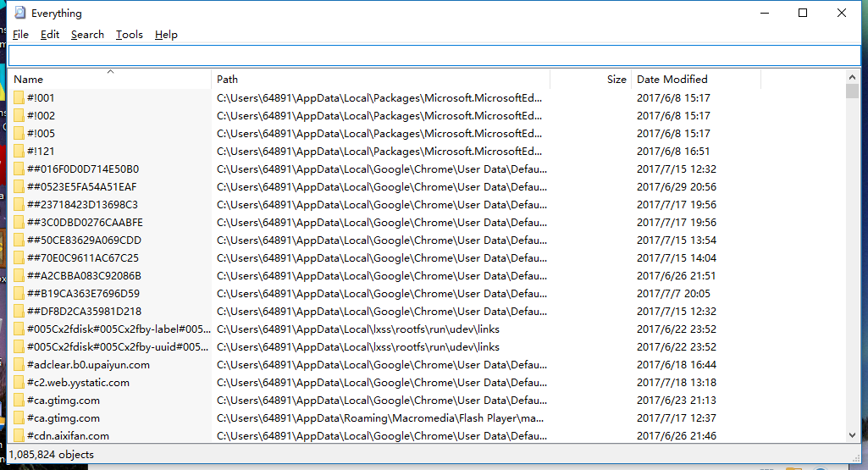This screenshot has height=470, width=868.
Task: Open the File menu
Action: click(20, 35)
